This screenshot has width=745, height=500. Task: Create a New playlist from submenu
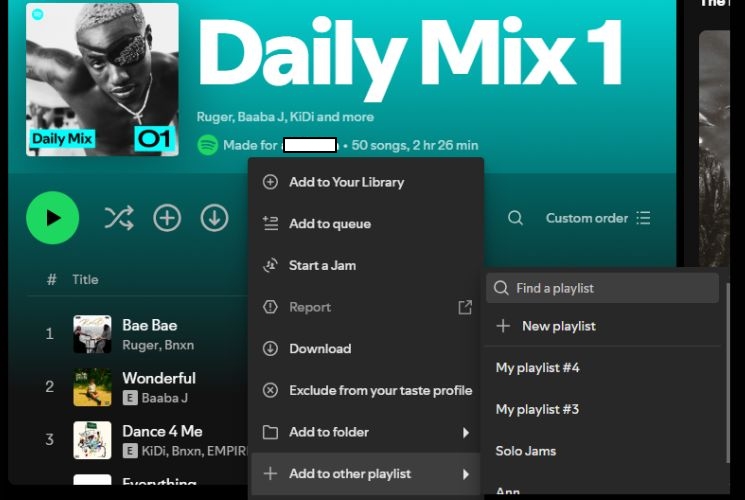(x=558, y=326)
